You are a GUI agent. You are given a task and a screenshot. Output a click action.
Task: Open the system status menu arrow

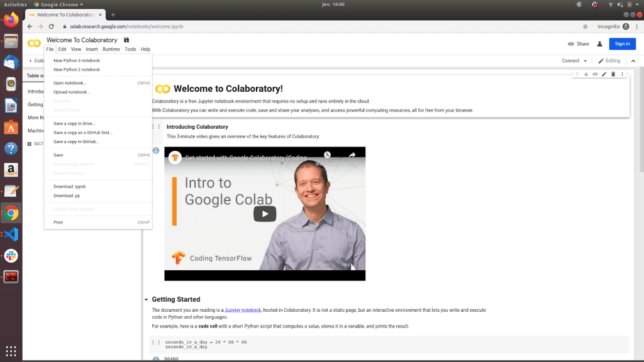pos(638,4)
